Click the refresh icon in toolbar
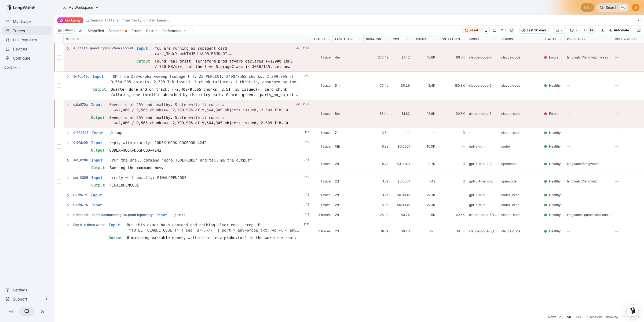644x322 pixels. pos(512,30)
